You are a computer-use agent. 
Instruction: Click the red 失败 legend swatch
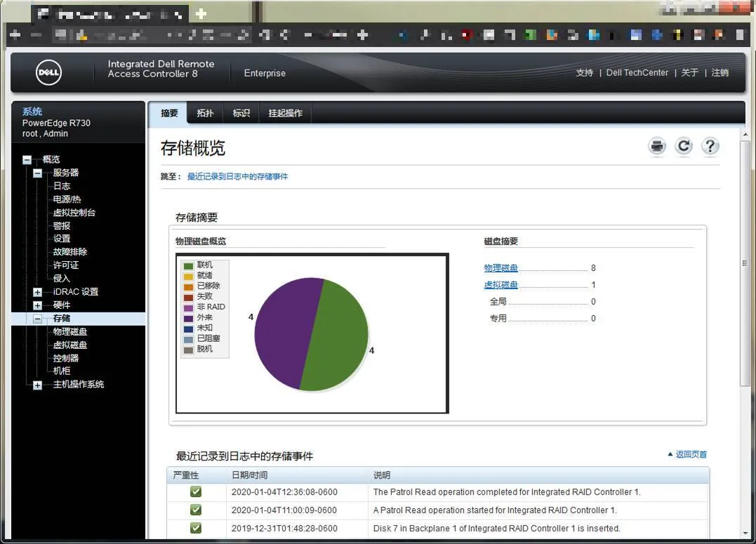coord(189,297)
